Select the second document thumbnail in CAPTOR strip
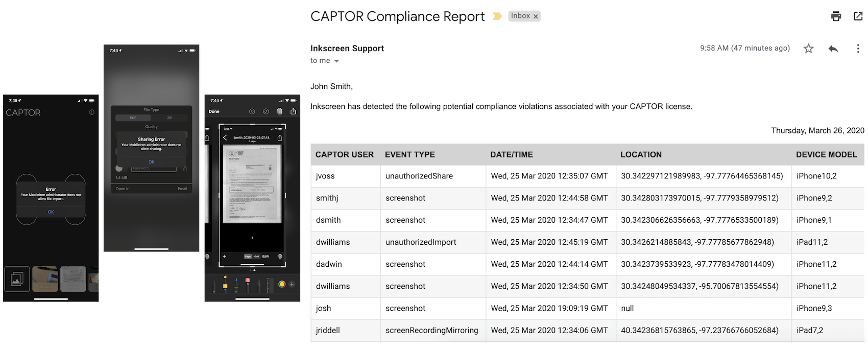Screen dimensions: 868x347 [x=73, y=279]
